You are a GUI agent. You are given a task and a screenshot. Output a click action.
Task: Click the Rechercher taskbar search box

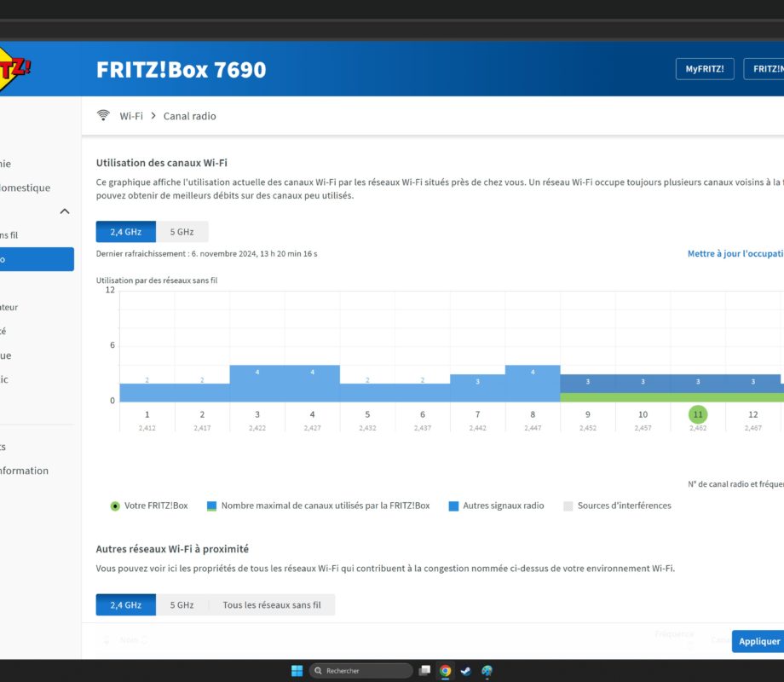[x=361, y=671]
